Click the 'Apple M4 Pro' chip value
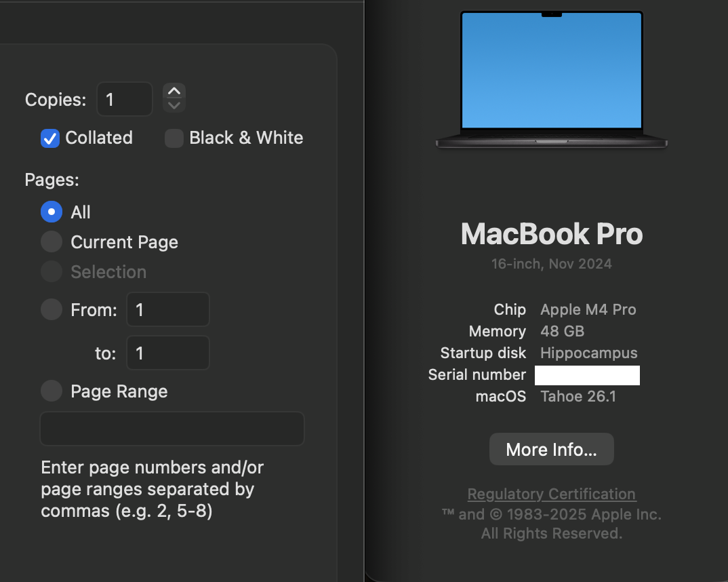 (x=588, y=309)
